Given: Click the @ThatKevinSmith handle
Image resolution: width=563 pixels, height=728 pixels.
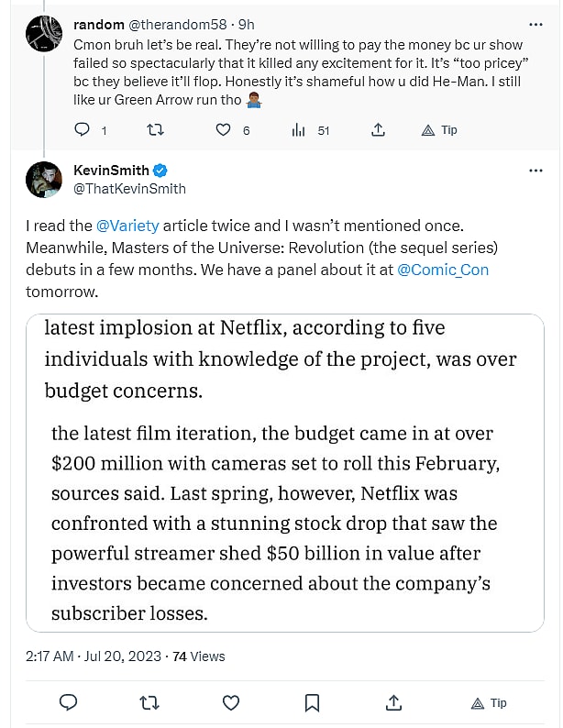Looking at the screenshot, I should pos(129,189).
